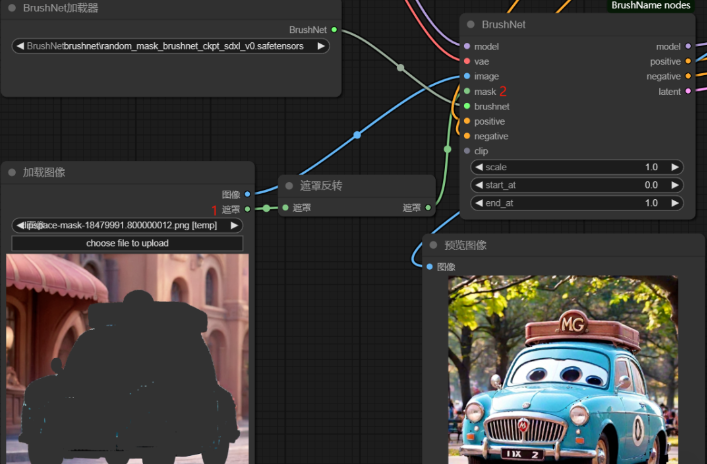This screenshot has height=464, width=707.
Task: Click the BrushNet node title
Action: click(503, 24)
